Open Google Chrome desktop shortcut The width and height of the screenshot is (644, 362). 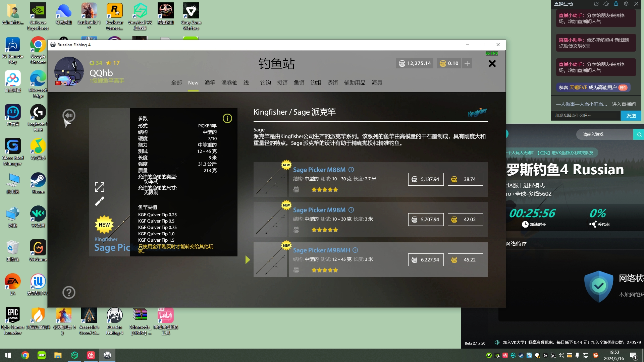click(x=38, y=50)
